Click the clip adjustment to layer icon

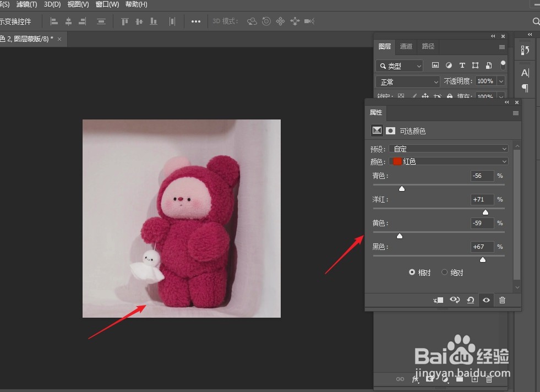click(438, 300)
